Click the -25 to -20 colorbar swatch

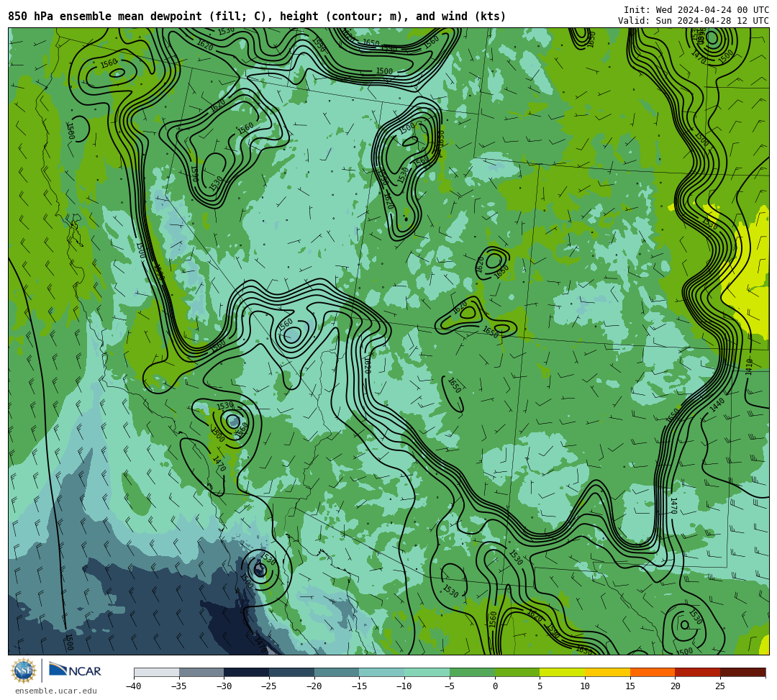tap(292, 672)
